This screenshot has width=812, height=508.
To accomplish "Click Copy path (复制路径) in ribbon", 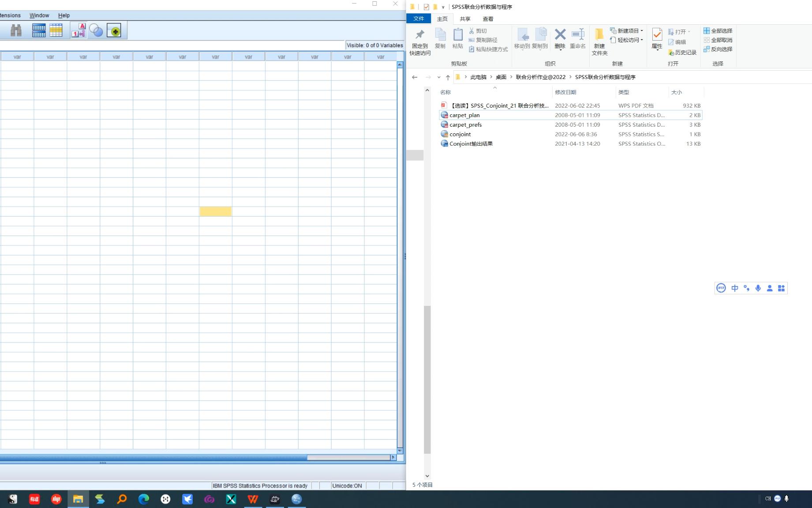I will coord(483,40).
